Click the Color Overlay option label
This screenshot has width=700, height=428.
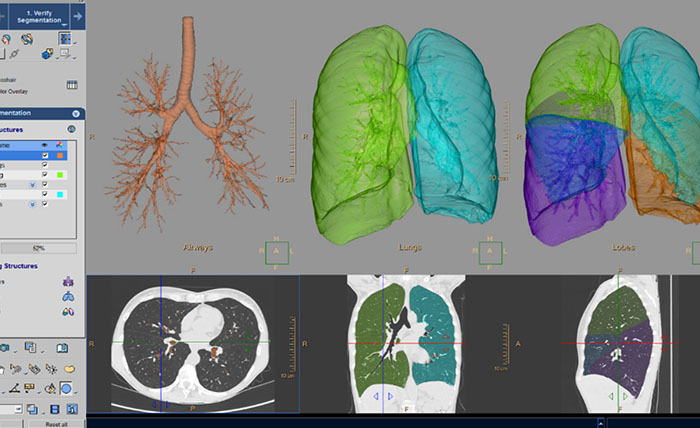click(13, 91)
